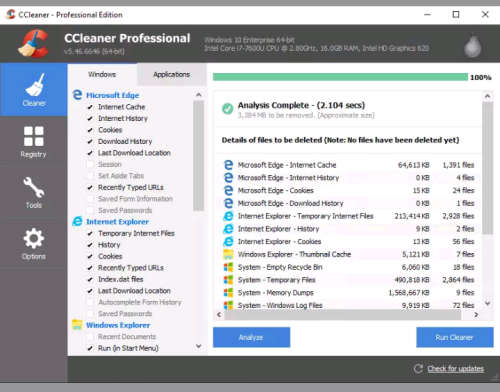Click the green Analysis Complete checkmark icon
This screenshot has width=500, height=392.
pyautogui.click(x=228, y=109)
